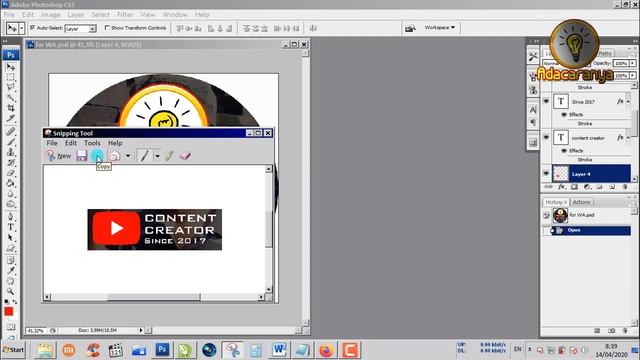The height and width of the screenshot is (360, 640).
Task: Click New snip button
Action: click(x=58, y=156)
